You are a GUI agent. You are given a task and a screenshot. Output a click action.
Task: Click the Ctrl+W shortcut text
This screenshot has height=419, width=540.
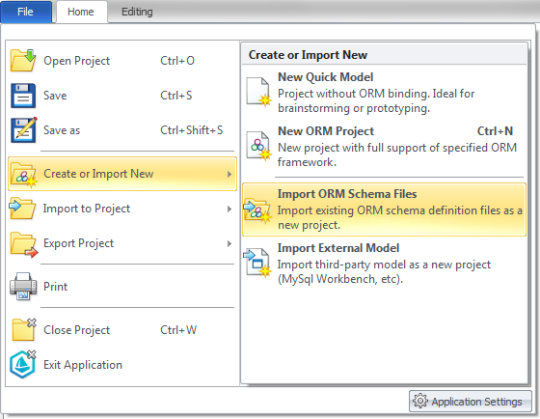coord(178,330)
